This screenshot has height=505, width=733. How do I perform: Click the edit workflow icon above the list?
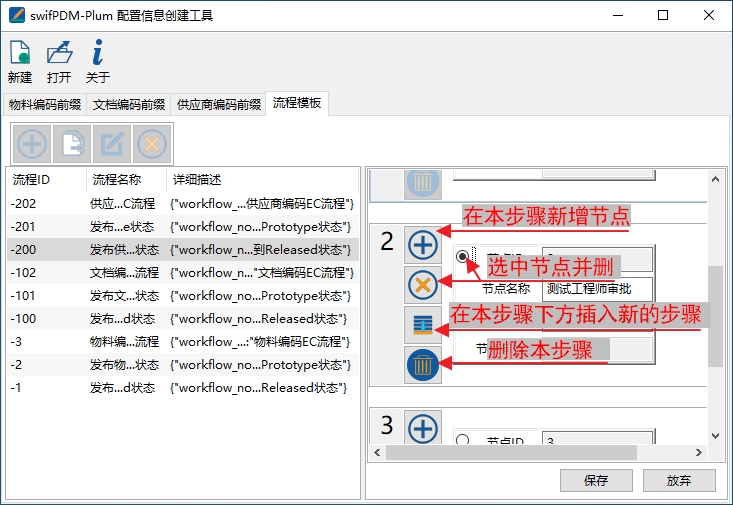(112, 144)
